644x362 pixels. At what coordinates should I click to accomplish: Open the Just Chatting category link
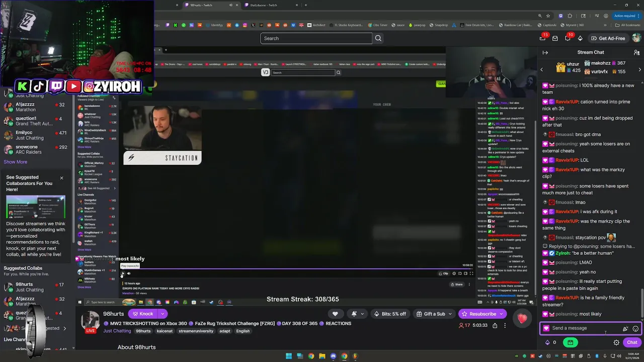(117, 331)
